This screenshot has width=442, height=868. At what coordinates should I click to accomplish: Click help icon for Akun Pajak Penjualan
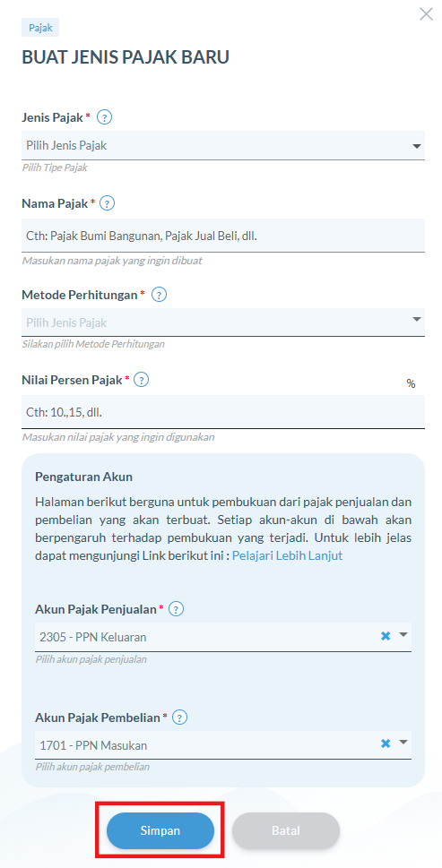176,609
